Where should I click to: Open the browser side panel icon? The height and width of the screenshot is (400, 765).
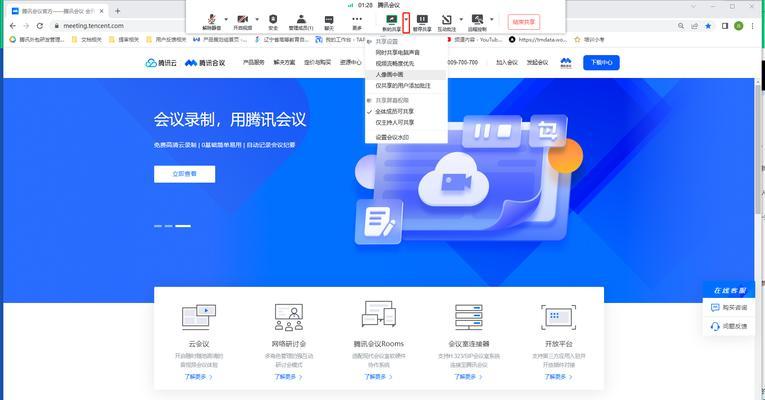pos(725,26)
